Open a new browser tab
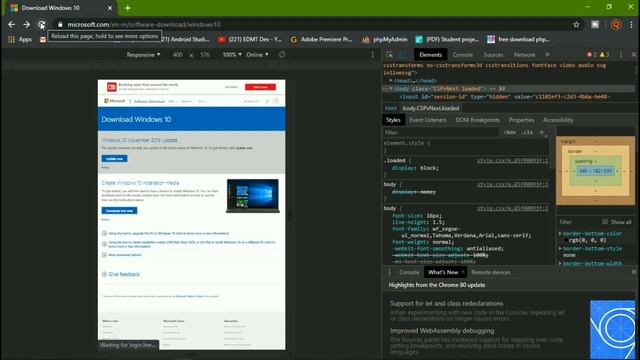The image size is (640, 360). point(128,8)
